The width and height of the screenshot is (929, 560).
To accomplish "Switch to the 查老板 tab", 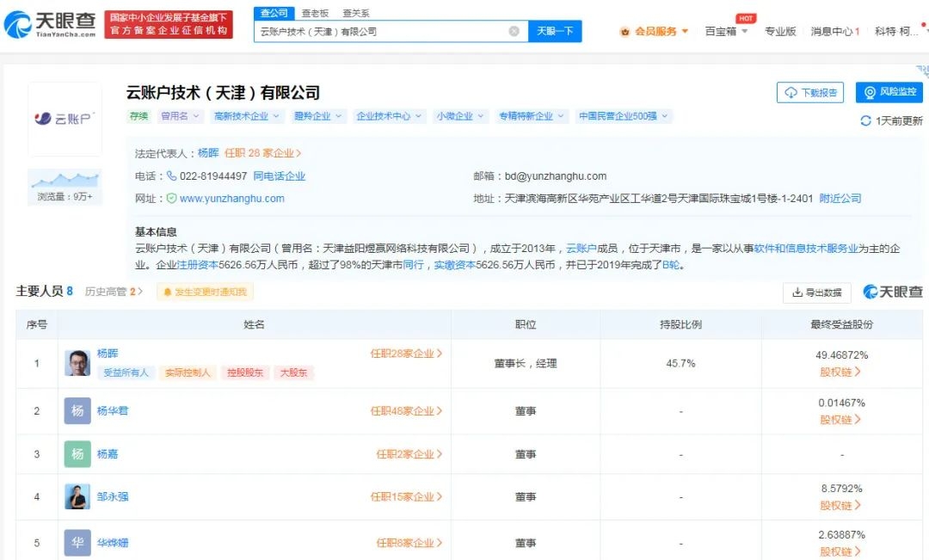I will click(315, 13).
